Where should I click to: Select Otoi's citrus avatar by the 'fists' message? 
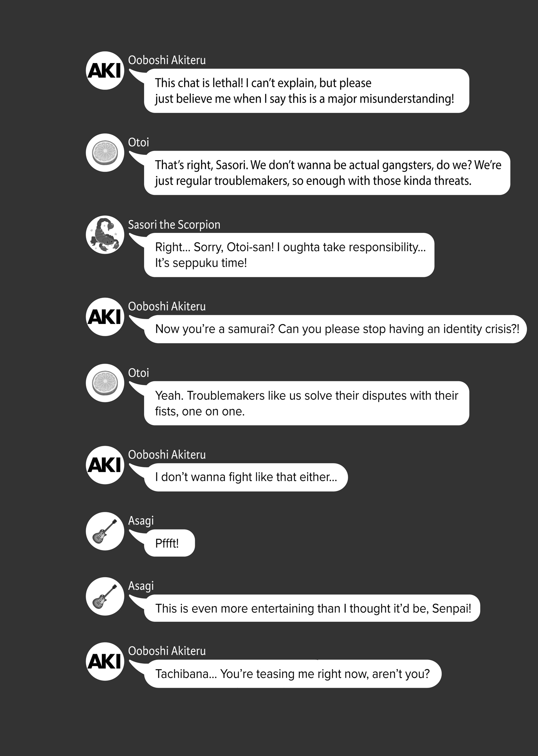tap(105, 383)
